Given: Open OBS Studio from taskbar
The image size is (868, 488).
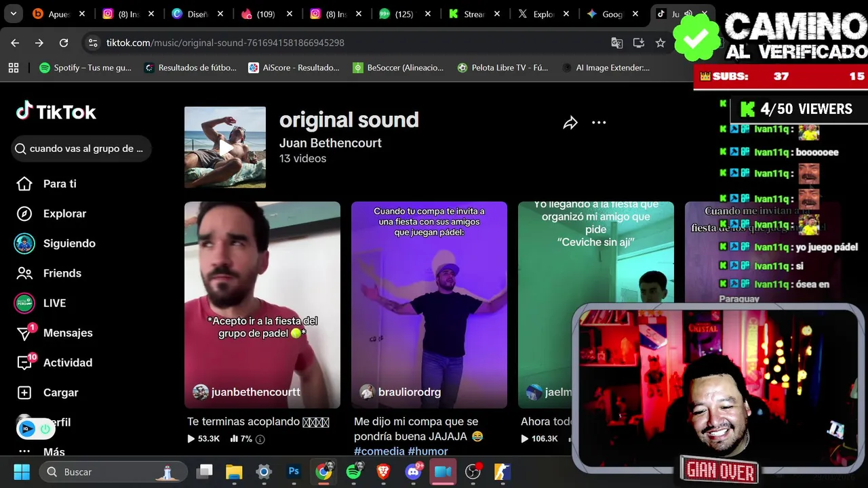Looking at the screenshot, I should click(x=473, y=472).
